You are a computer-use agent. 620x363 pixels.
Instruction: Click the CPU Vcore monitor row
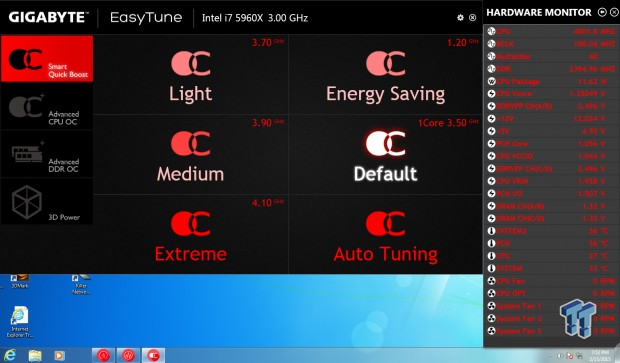[x=551, y=94]
